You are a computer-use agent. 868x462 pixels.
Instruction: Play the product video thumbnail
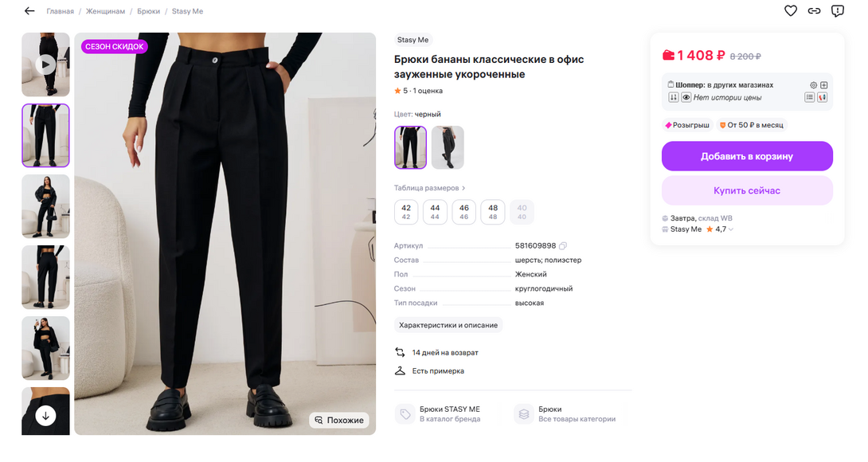(x=45, y=65)
